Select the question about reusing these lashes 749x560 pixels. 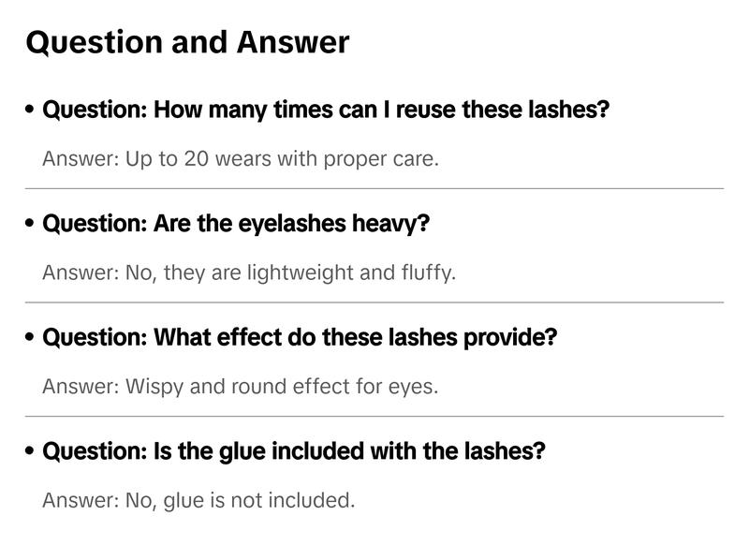pos(326,110)
